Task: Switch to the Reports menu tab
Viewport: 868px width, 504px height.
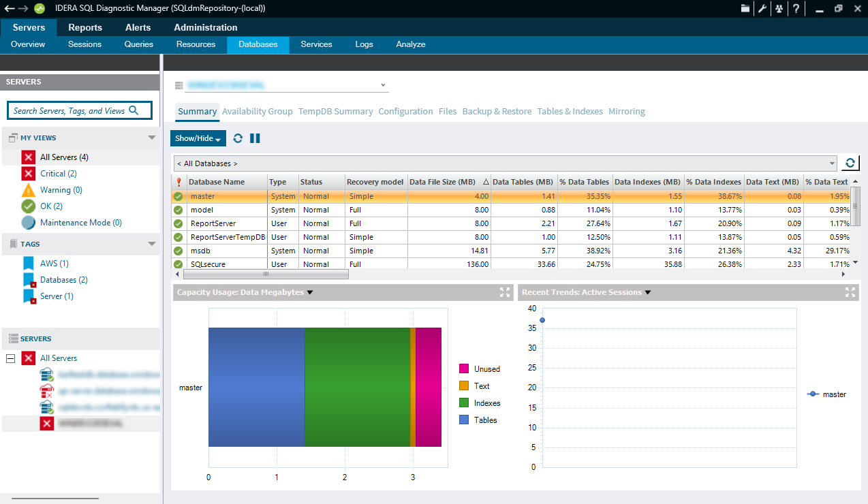Action: pyautogui.click(x=85, y=27)
